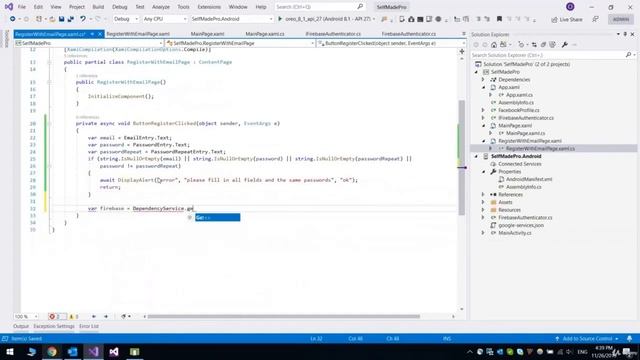This screenshot has height=360, width=640.
Task: Click the error count indicator in editor footer
Action: 56,316
